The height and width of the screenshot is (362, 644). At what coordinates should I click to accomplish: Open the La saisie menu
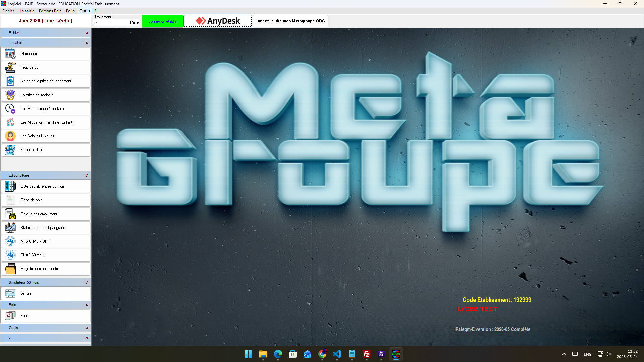coord(27,11)
